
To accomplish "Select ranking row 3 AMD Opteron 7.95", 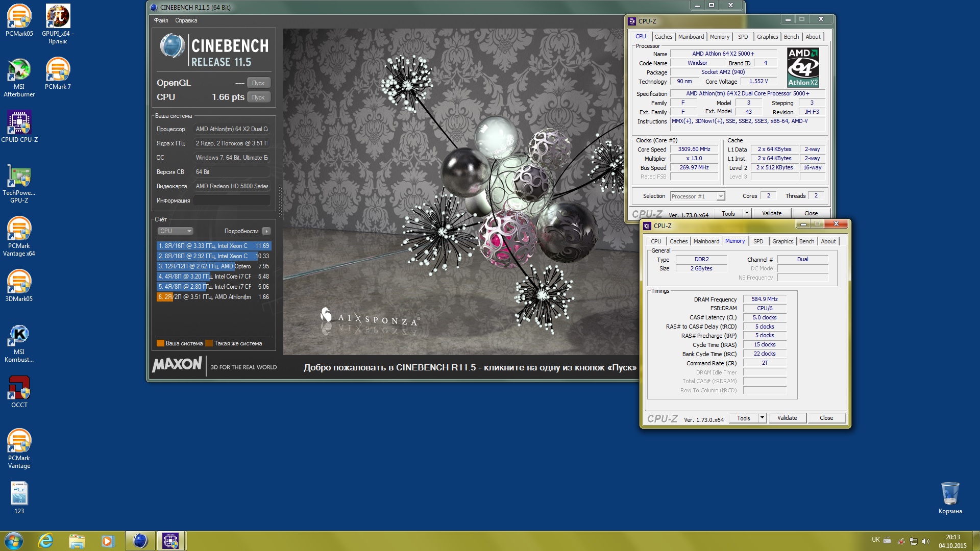I will (213, 266).
